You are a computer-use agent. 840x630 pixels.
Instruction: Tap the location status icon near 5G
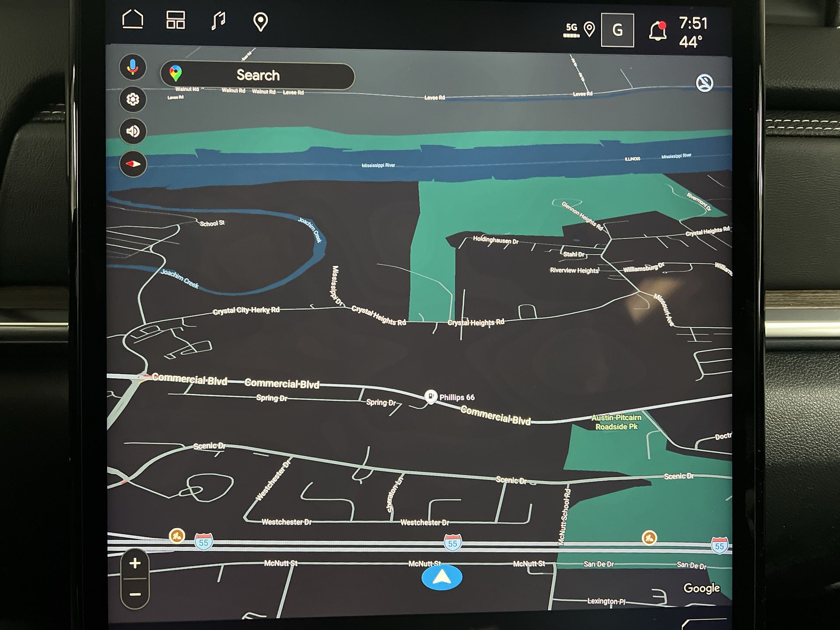[x=589, y=29]
